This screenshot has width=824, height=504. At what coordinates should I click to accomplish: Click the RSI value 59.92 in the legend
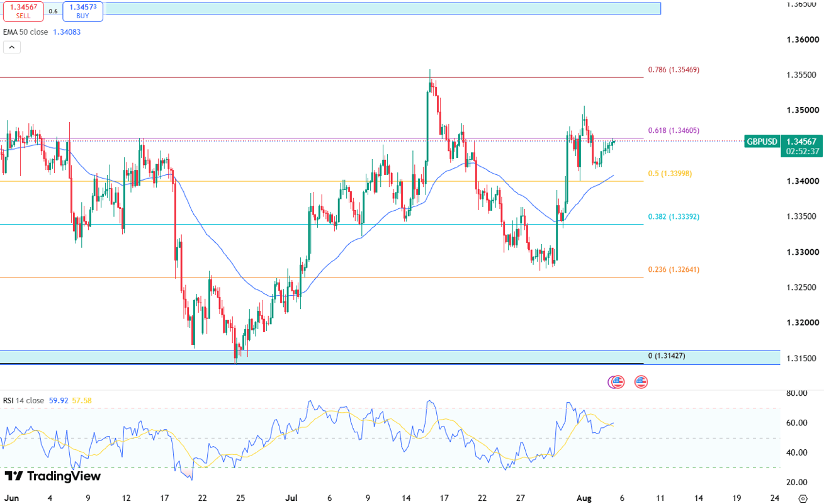(58, 400)
